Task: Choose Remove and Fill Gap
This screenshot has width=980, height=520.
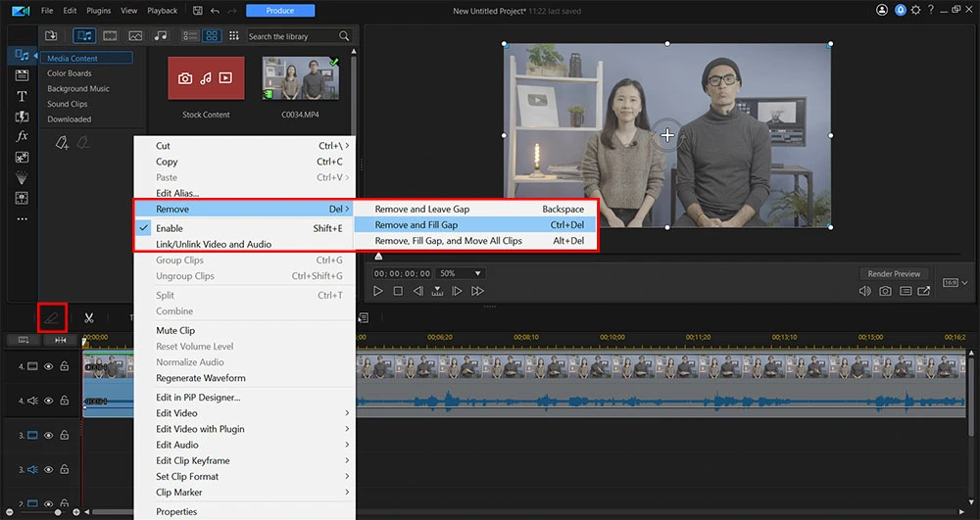Action: tap(416, 225)
